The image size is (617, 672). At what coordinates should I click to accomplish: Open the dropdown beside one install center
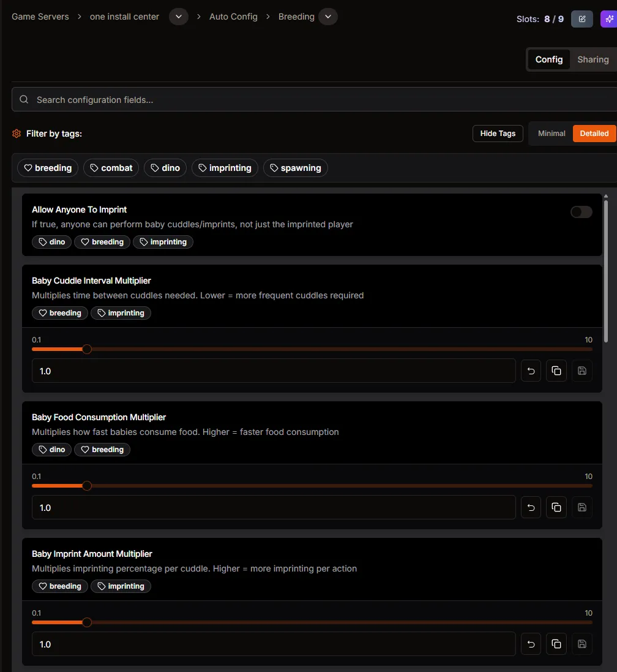(178, 17)
